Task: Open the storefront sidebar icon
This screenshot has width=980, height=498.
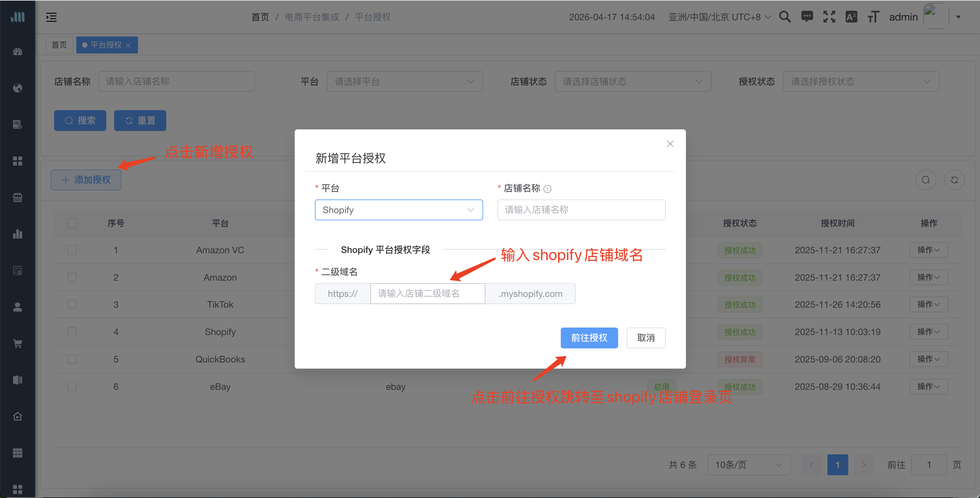Action: click(x=18, y=198)
